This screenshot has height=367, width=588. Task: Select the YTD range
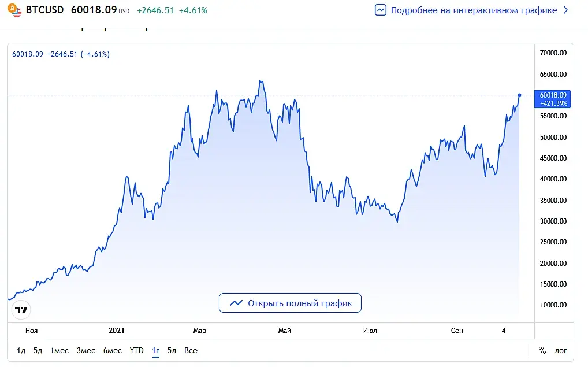click(136, 350)
